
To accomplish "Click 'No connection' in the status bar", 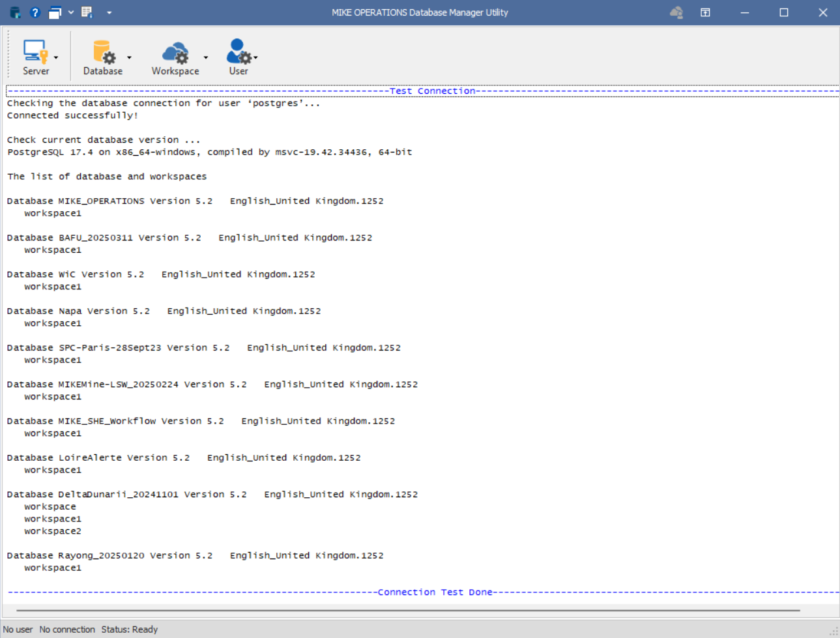I will tap(67, 630).
